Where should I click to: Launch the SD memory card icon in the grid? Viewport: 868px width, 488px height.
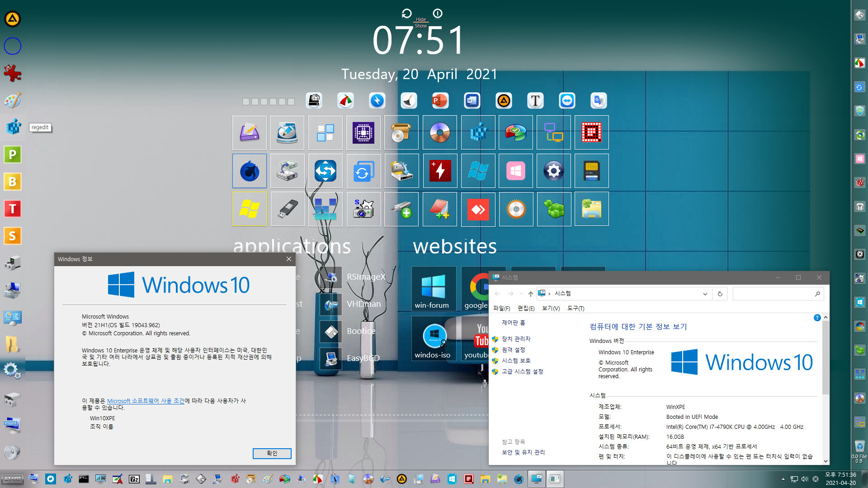click(x=592, y=171)
